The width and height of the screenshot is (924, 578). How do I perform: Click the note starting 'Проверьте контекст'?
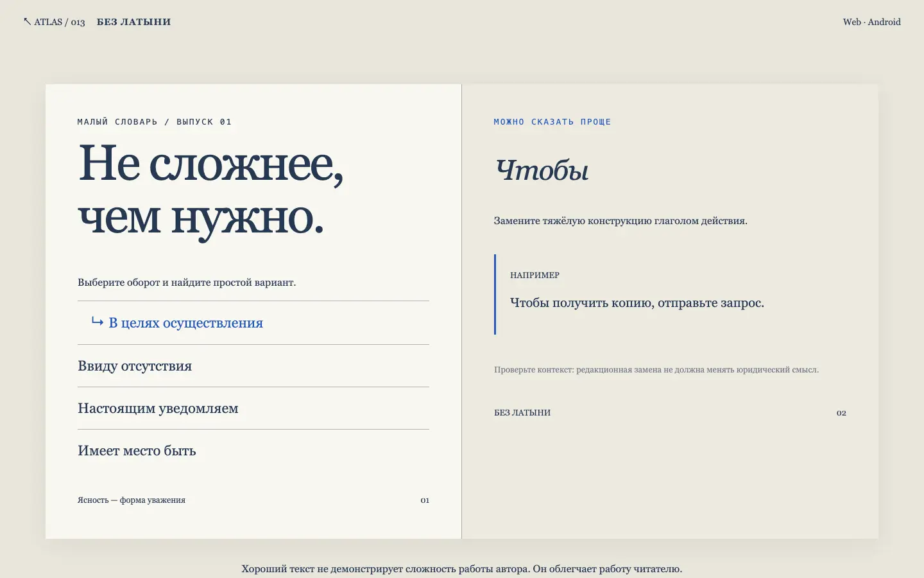656,370
